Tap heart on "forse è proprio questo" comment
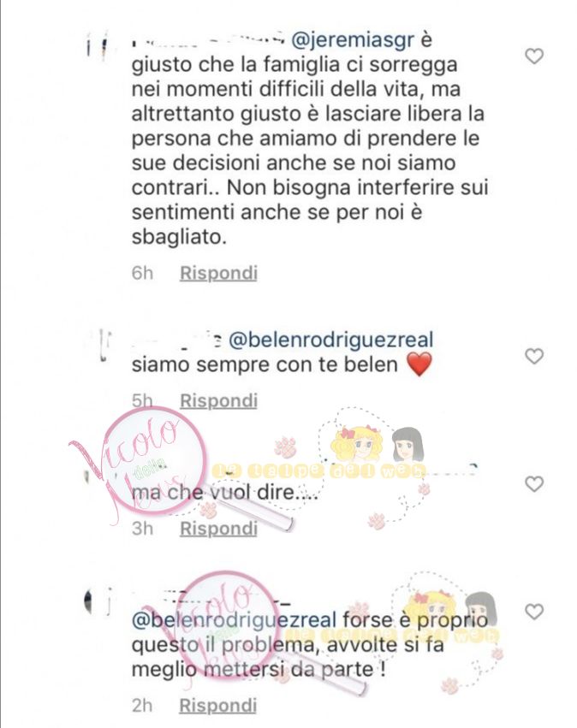This screenshot has width=577, height=728. tap(534, 612)
